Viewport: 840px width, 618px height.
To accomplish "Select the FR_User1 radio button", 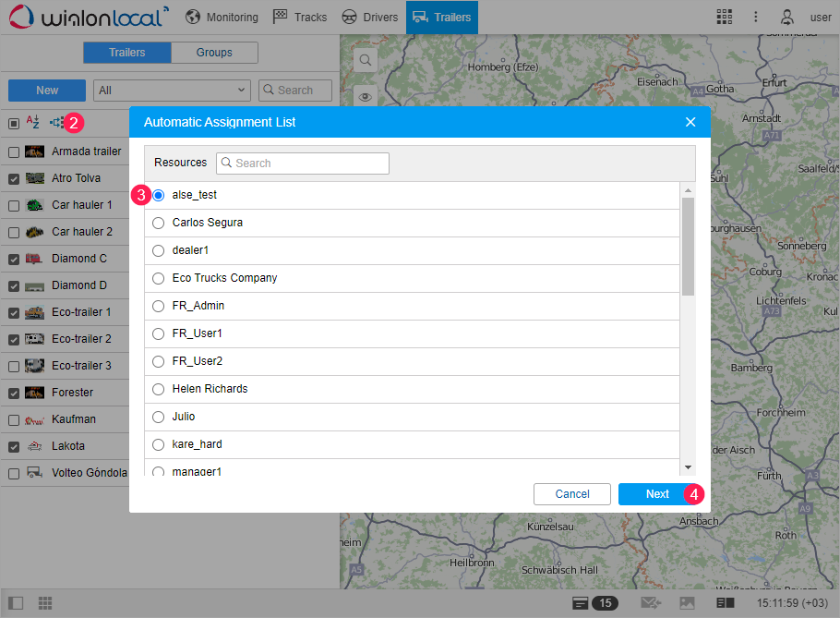I will click(158, 333).
